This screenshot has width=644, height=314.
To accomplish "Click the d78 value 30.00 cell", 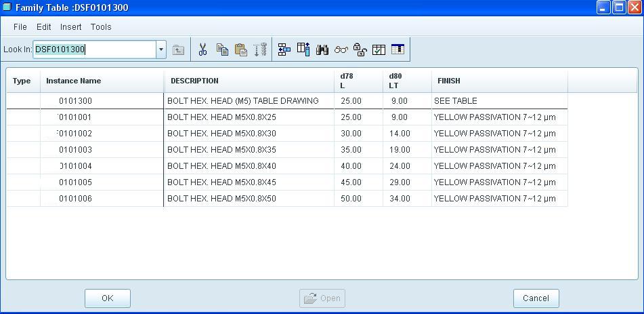I will (358, 134).
